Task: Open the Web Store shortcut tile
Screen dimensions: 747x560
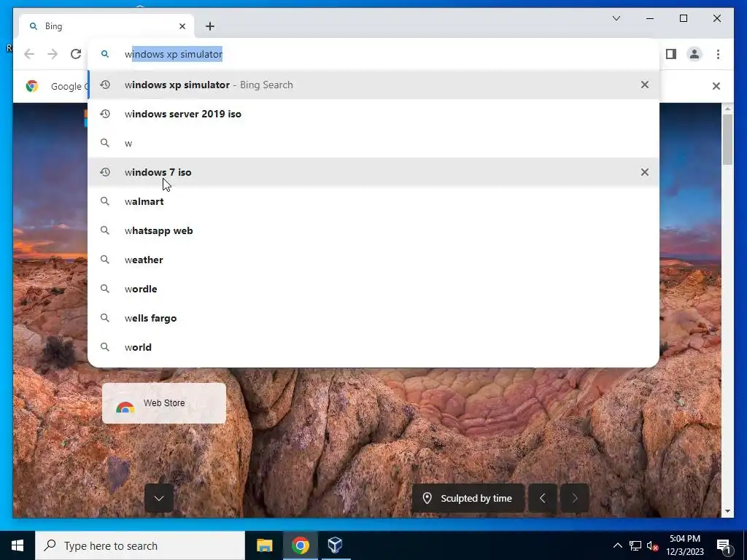Action: tap(164, 403)
